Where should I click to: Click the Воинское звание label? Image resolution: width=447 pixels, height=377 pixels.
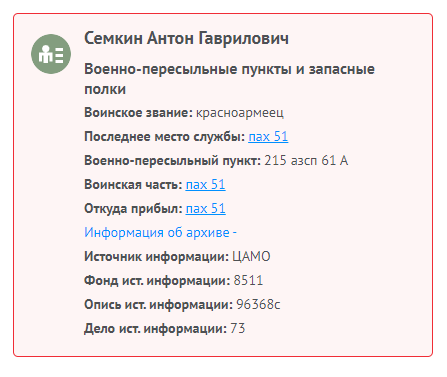coord(138,113)
